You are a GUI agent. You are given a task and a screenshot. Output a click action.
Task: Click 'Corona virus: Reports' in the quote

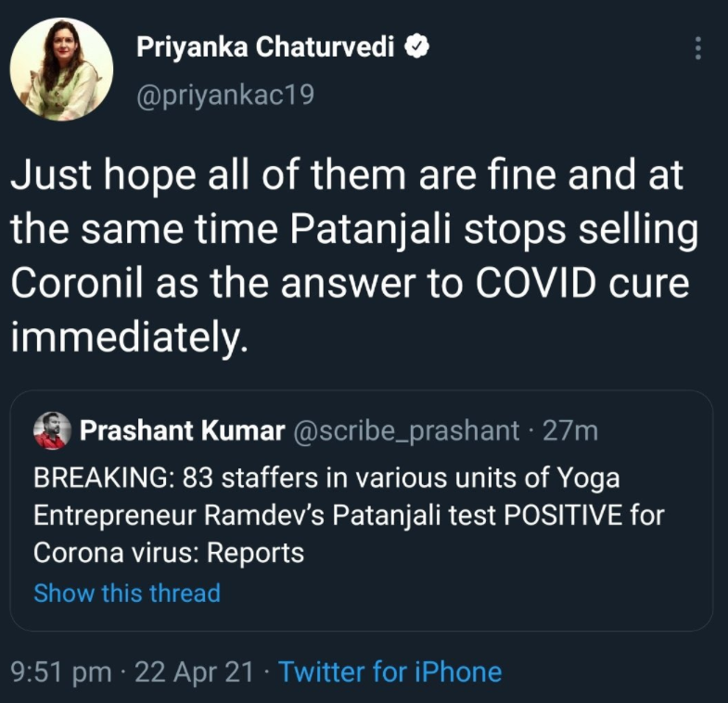pos(169,553)
